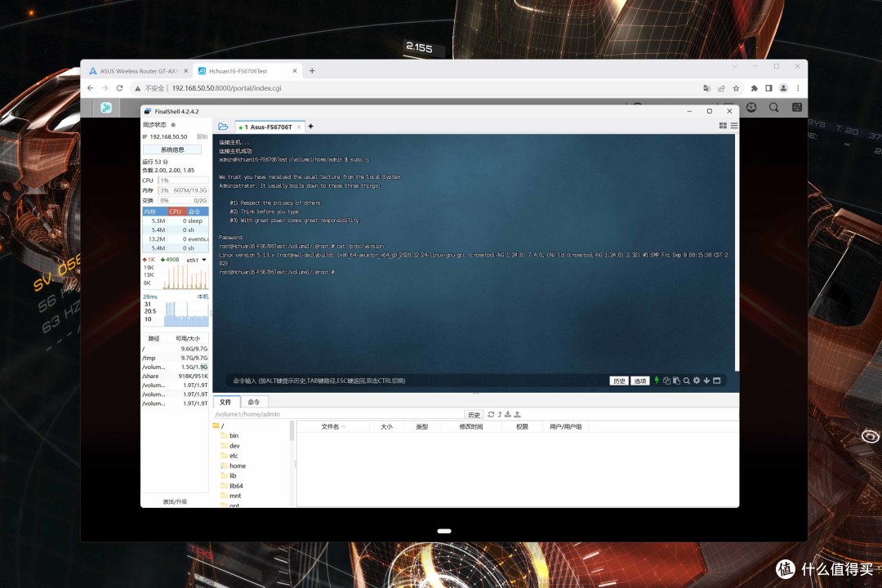This screenshot has width=882, height=588.
Task: Open terminal search with the magnifier icon
Action: 686,381
